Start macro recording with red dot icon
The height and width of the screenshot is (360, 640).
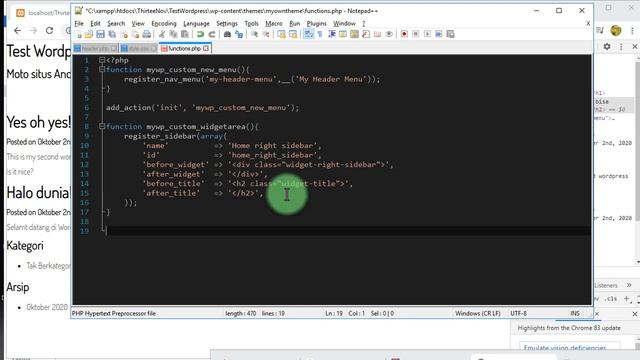pyautogui.click(x=404, y=34)
